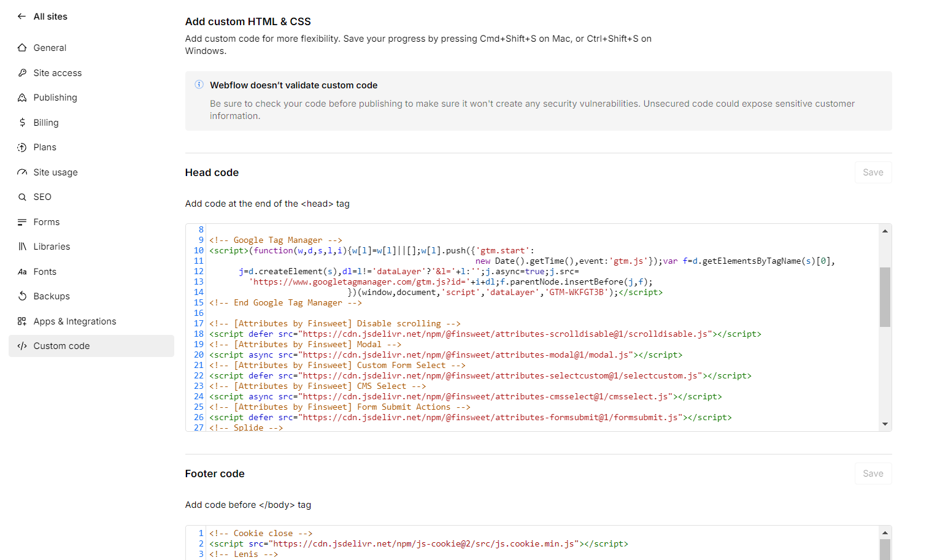Click the Form Submit Actions comment line
This screenshot has width=948, height=560.
pos(339,407)
